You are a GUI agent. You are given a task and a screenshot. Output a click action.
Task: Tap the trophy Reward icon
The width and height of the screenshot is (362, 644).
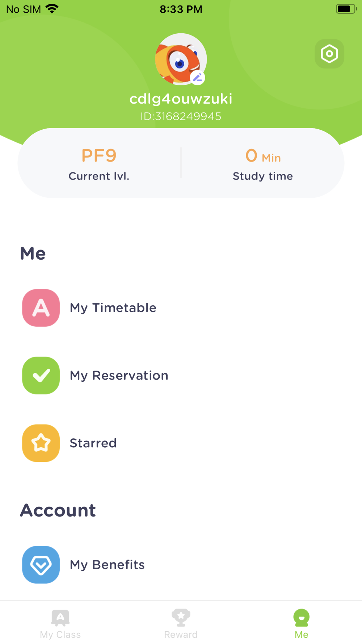[181, 617]
